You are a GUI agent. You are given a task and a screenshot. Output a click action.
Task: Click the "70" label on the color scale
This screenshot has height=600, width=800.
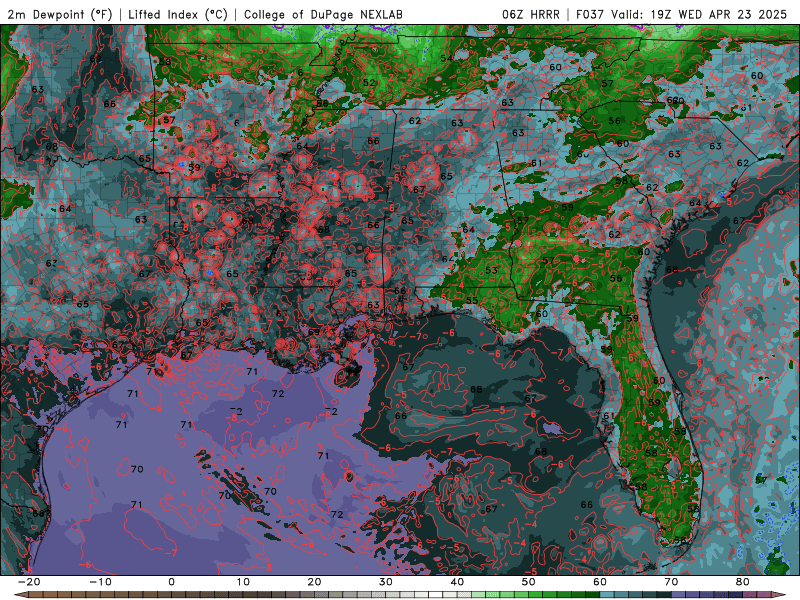(671, 582)
